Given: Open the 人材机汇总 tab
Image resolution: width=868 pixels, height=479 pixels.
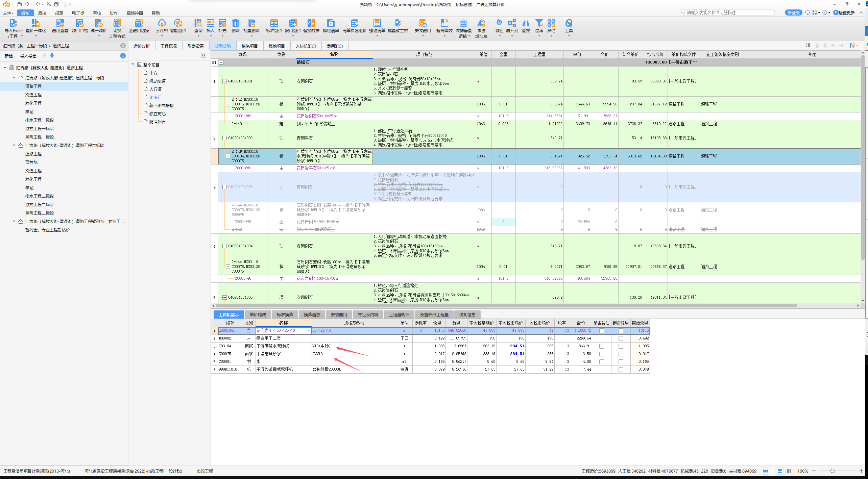Looking at the screenshot, I should click(x=306, y=46).
